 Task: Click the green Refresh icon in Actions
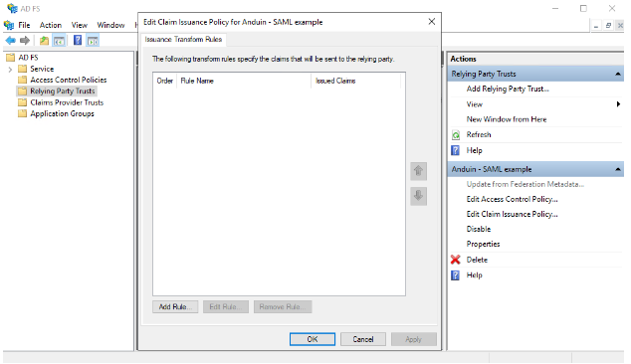pos(456,134)
